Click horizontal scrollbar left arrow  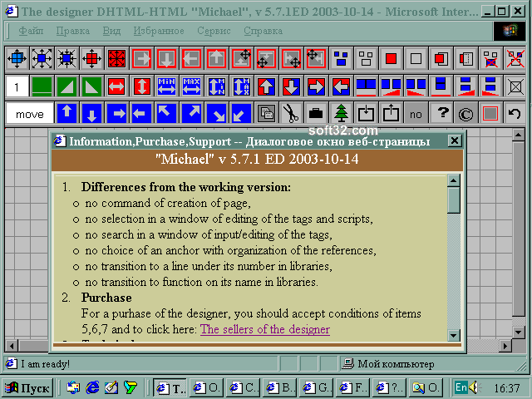pyautogui.click(x=12, y=346)
